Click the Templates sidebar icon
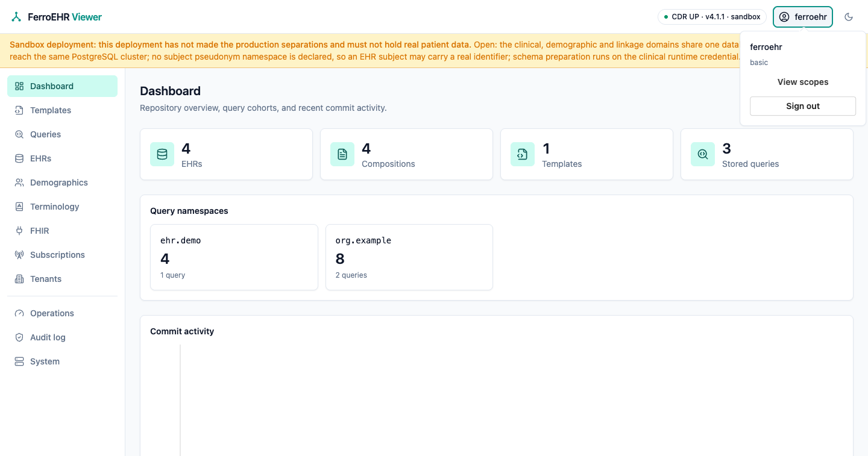868x456 pixels. [x=19, y=110]
